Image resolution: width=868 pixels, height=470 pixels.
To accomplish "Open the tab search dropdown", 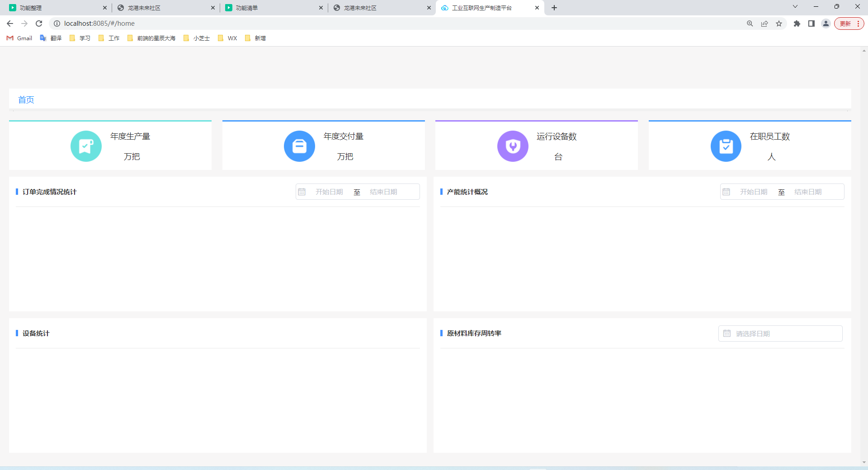I will pyautogui.click(x=795, y=7).
